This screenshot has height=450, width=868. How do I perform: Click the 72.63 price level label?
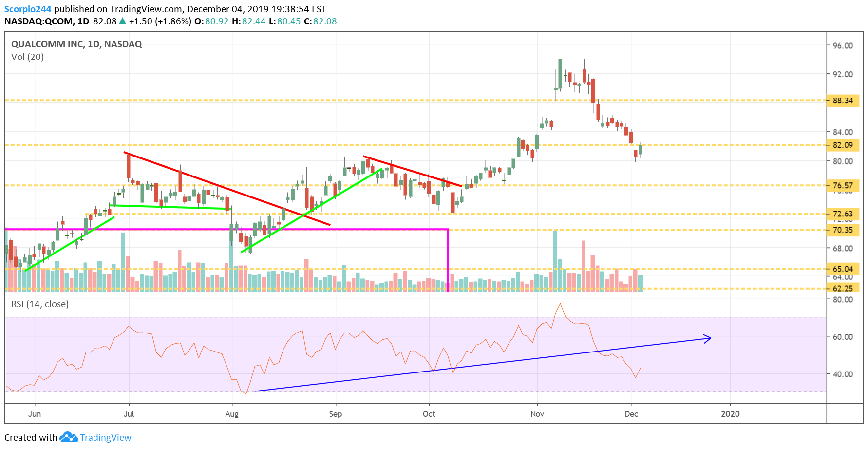pos(843,214)
